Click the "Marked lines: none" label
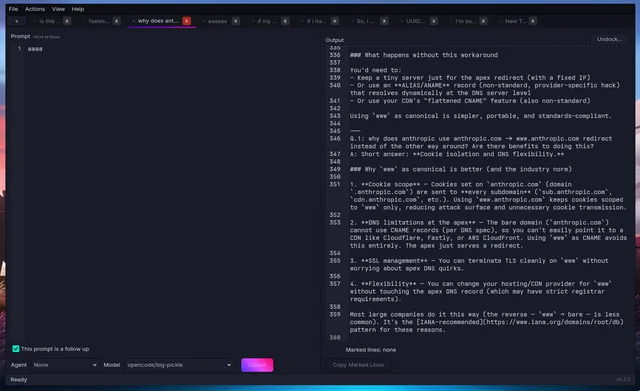 tap(371, 350)
